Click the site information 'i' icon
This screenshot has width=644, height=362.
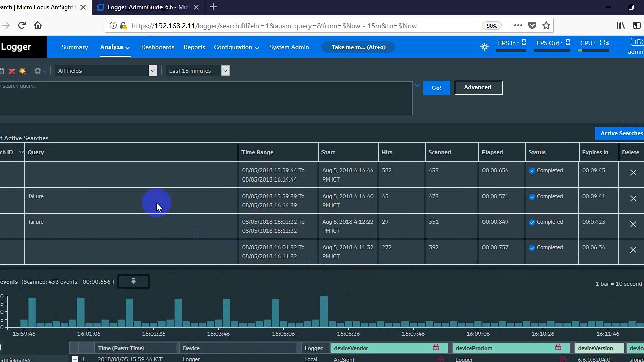click(113, 25)
